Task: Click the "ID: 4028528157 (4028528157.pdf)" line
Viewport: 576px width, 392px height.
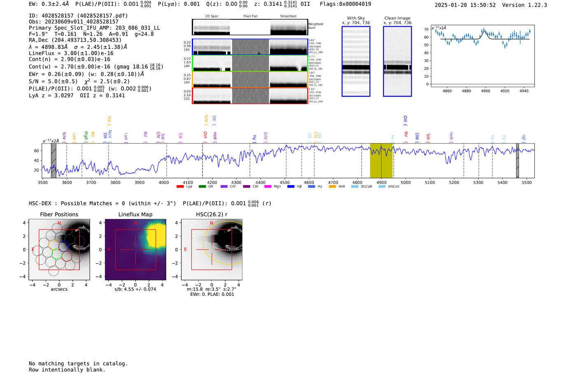Action: point(78,16)
